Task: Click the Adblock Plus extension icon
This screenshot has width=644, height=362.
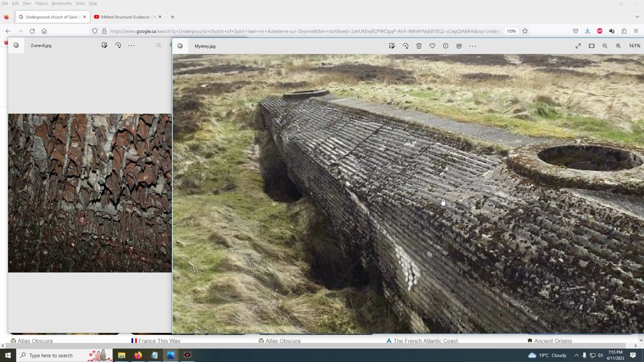Action: (x=600, y=31)
